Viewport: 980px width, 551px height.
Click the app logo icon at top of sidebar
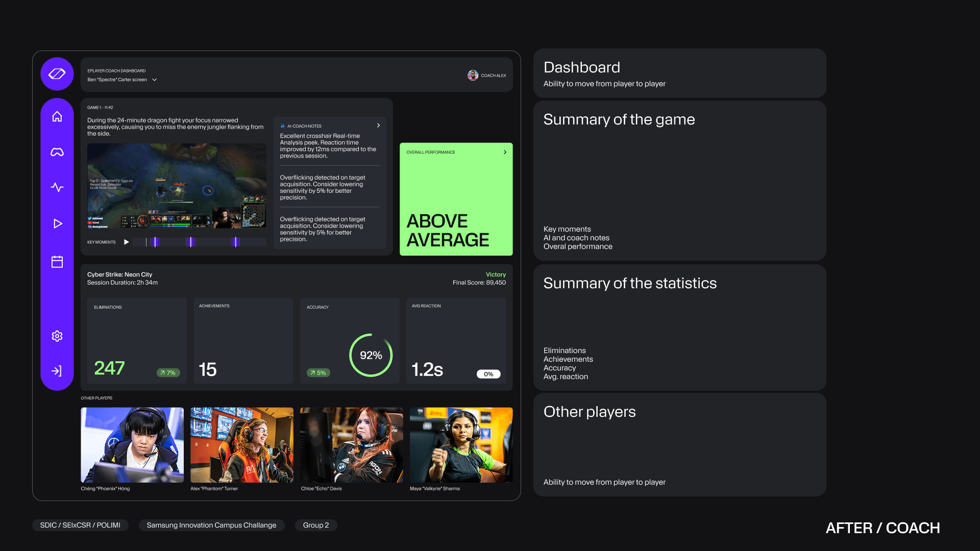(57, 74)
